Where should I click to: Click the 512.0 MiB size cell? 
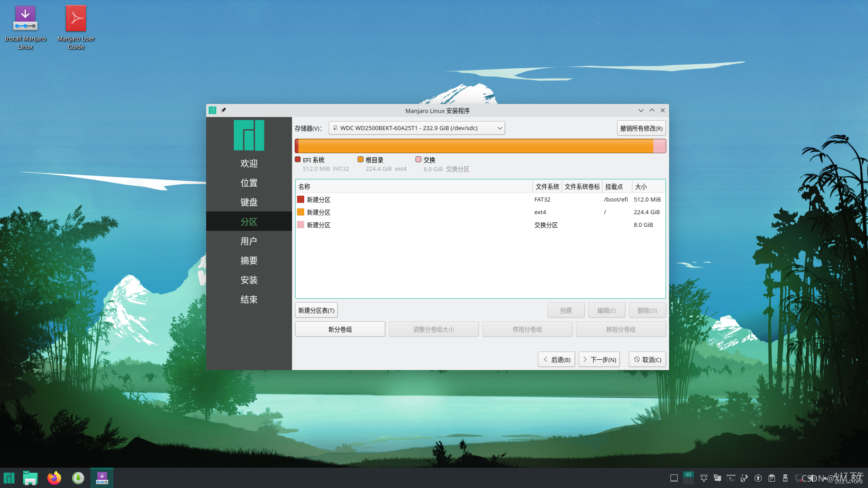pyautogui.click(x=647, y=199)
